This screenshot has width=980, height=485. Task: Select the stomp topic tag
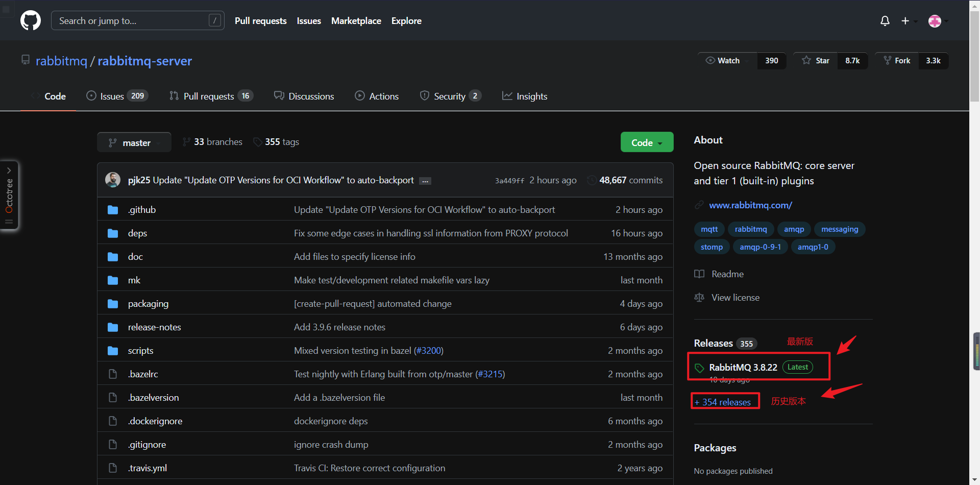point(712,247)
